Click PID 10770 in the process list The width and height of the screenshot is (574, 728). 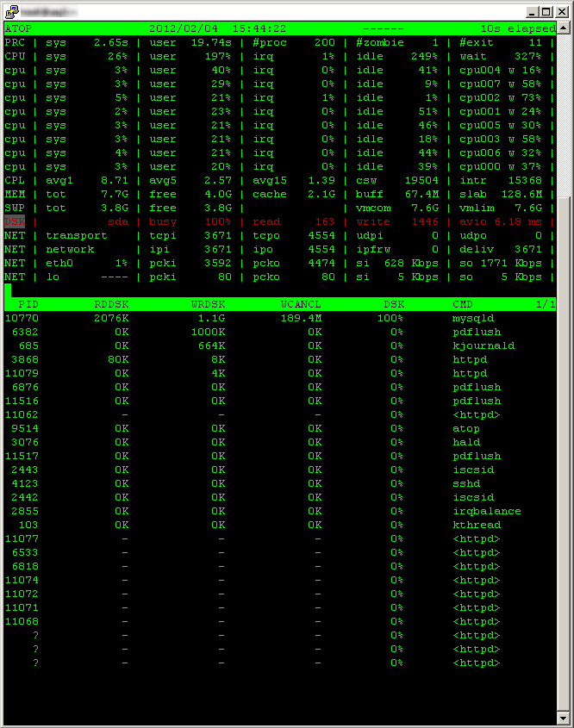point(22,318)
